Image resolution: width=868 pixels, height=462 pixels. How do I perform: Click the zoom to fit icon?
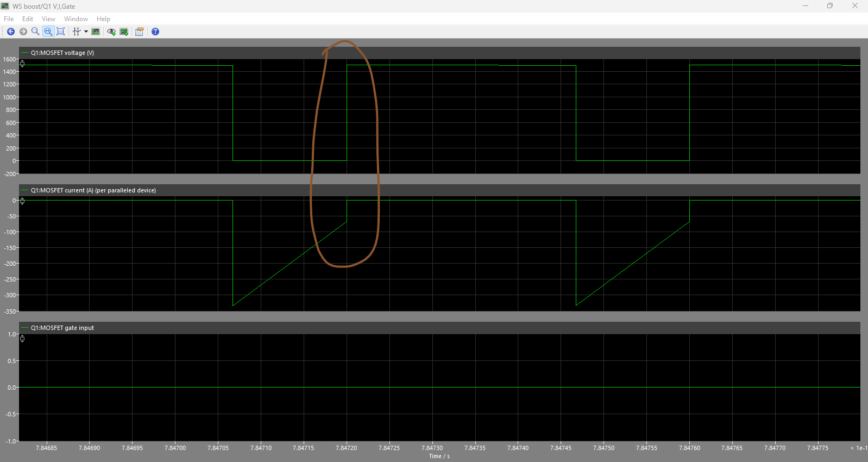point(61,32)
